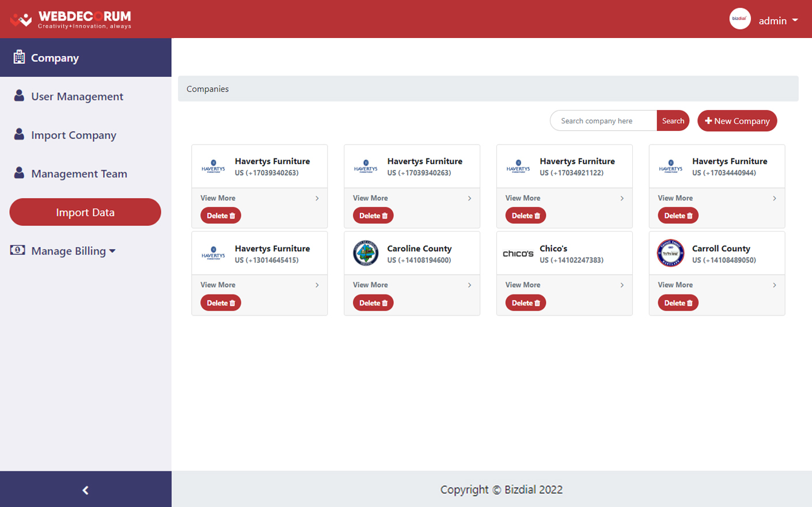Collapse the sidebar with the left chevron
Image resolution: width=812 pixels, height=507 pixels.
(x=85, y=490)
